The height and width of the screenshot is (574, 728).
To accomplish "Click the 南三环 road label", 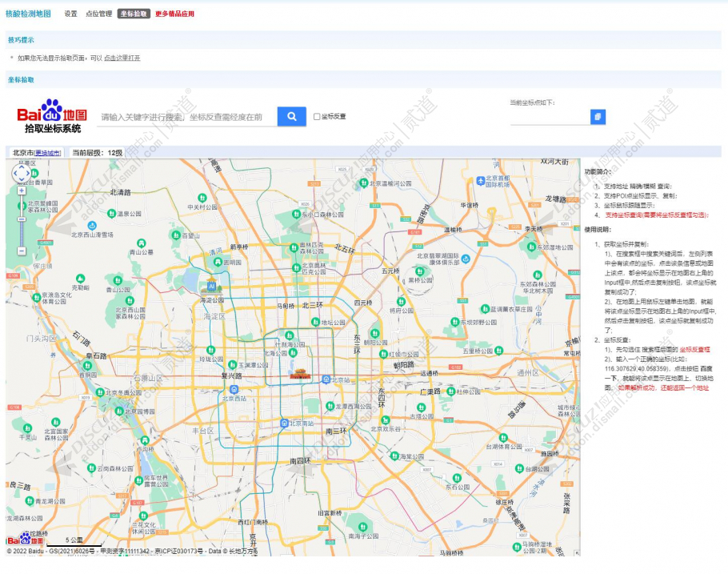I will point(336,432).
